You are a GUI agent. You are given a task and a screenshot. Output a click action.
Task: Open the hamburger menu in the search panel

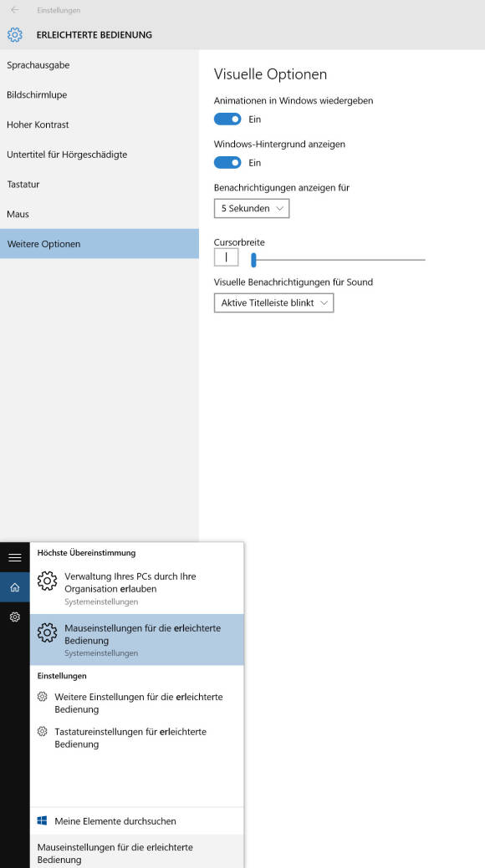coord(15,557)
